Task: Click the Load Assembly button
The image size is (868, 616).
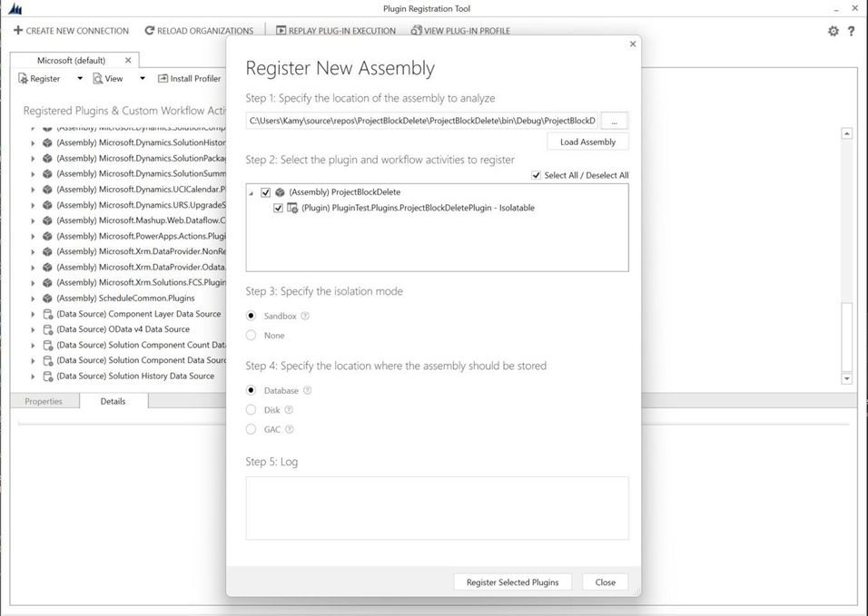Action: coord(587,142)
